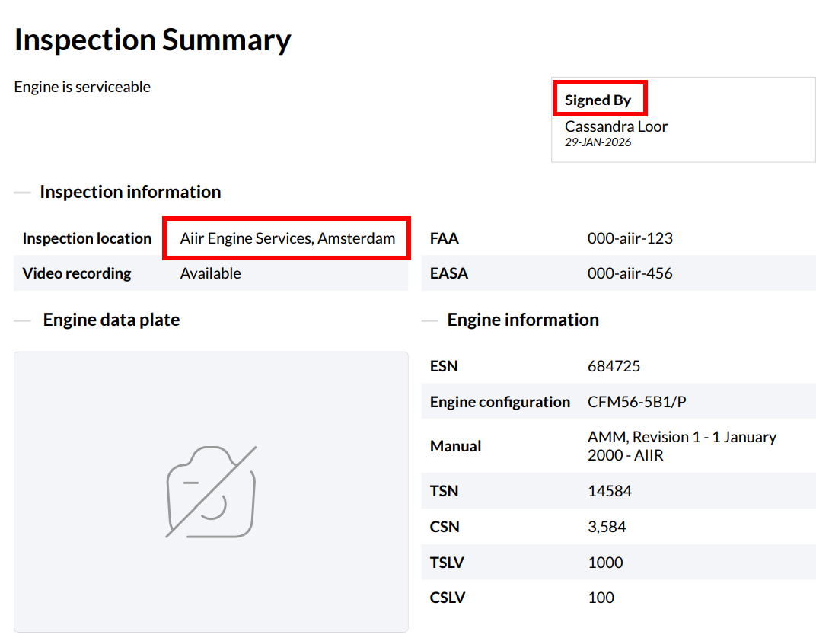Click the CSLV value 100

[601, 598]
